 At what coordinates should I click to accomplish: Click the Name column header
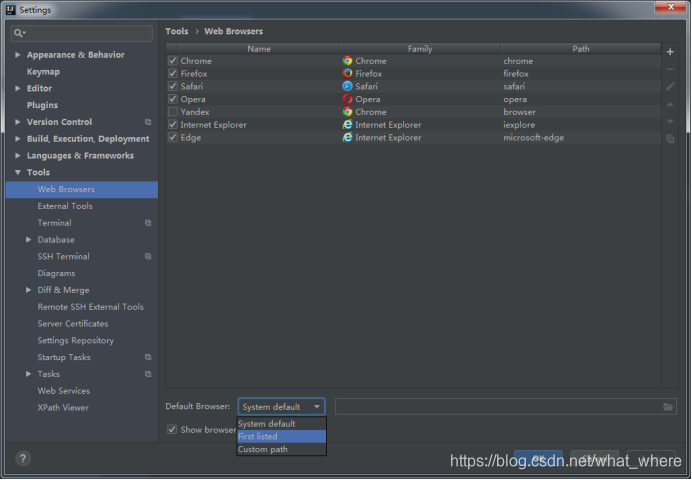click(259, 49)
